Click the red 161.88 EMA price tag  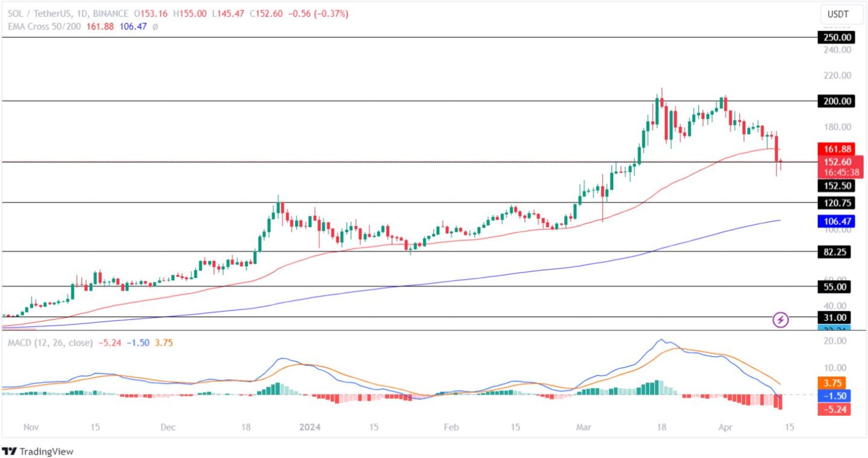(836, 149)
